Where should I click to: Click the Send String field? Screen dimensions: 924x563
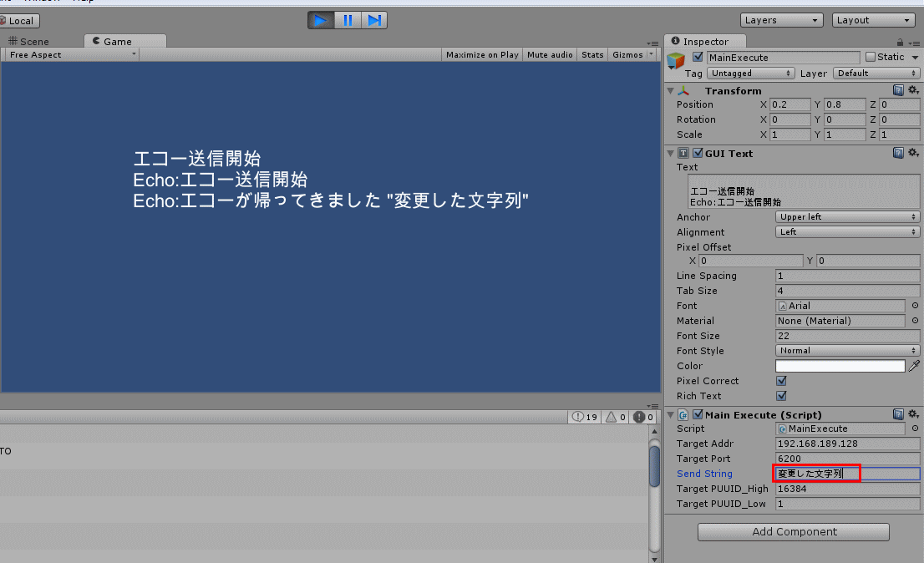(x=847, y=474)
